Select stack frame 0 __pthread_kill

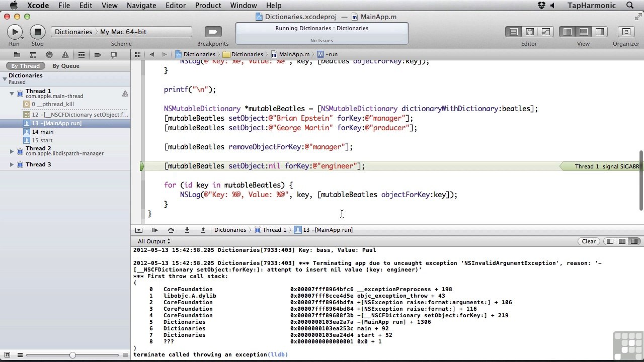click(65, 104)
